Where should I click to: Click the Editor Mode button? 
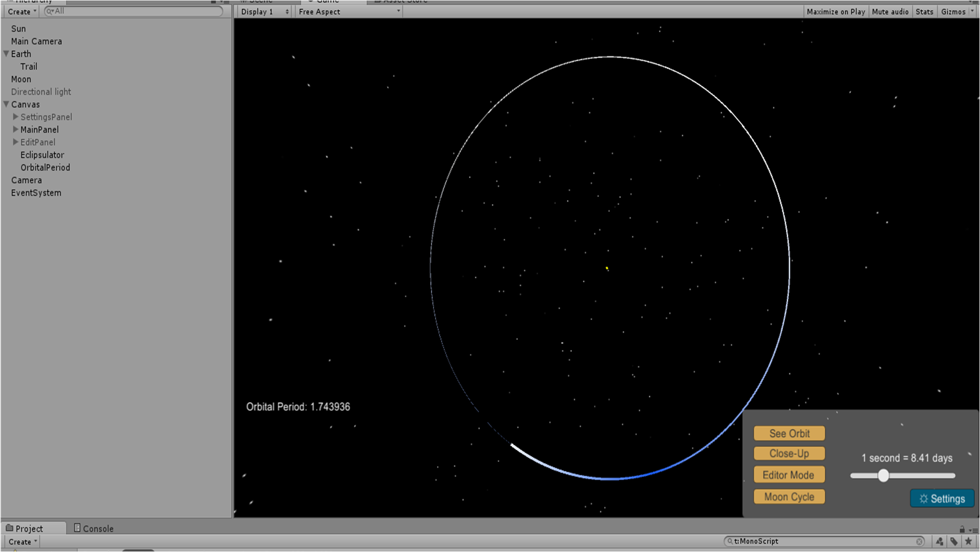coord(789,475)
